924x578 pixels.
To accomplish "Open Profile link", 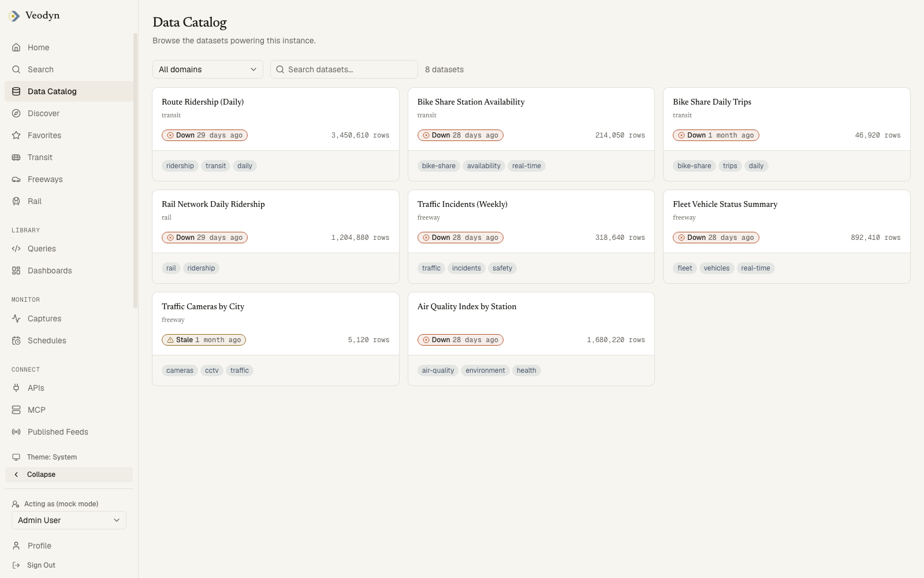I will [69, 546].
